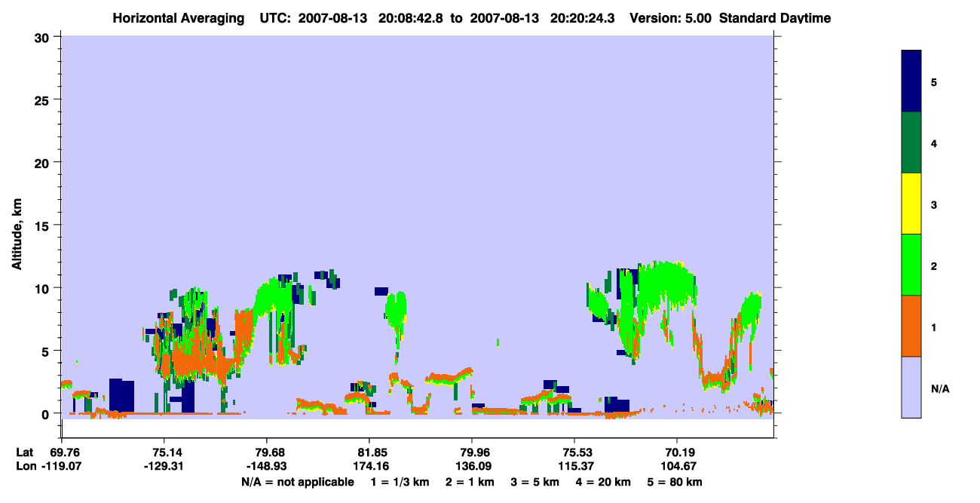Click longitude value -119.07

click(x=62, y=467)
